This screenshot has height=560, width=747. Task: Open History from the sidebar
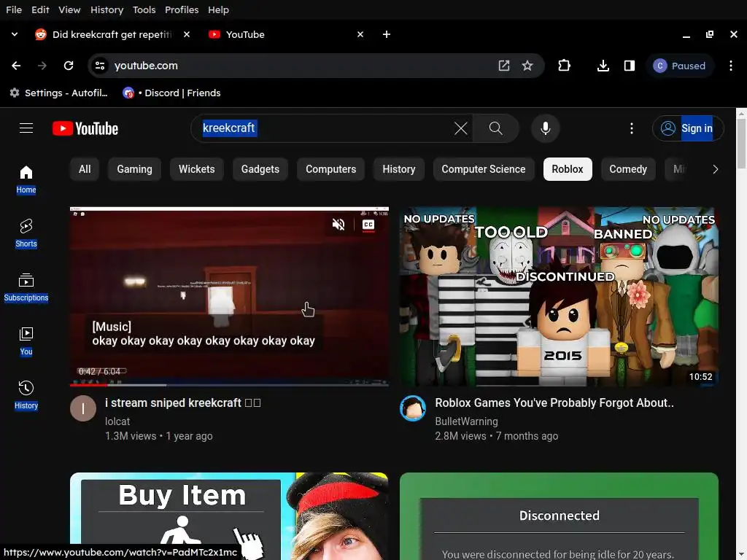pos(26,395)
